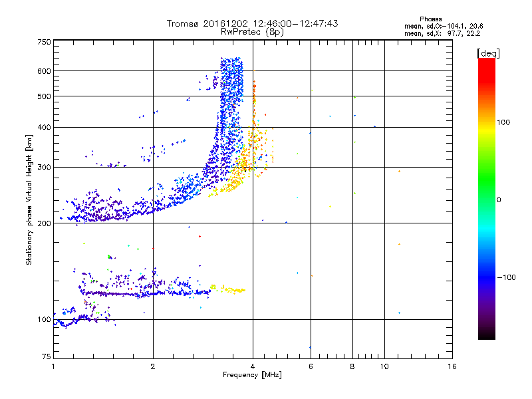Screen dimensions: 532x399
Task: Click the colorbar '0' tick label
Action: point(499,199)
